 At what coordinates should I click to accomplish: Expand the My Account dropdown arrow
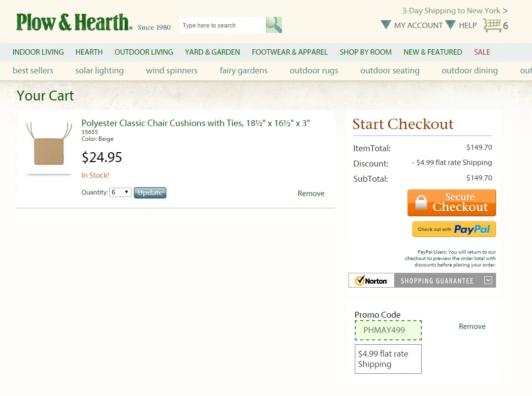click(x=386, y=25)
